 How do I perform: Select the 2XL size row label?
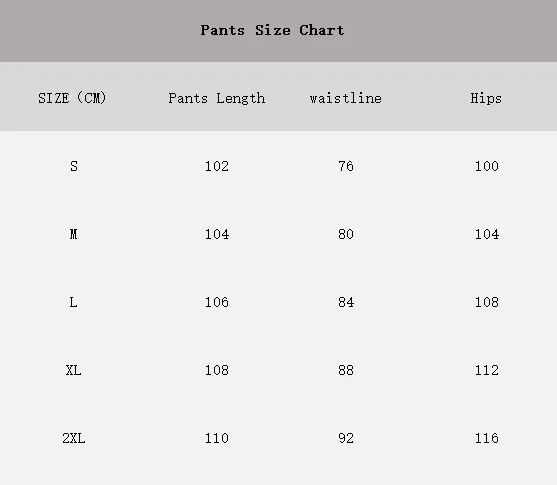[x=74, y=438]
